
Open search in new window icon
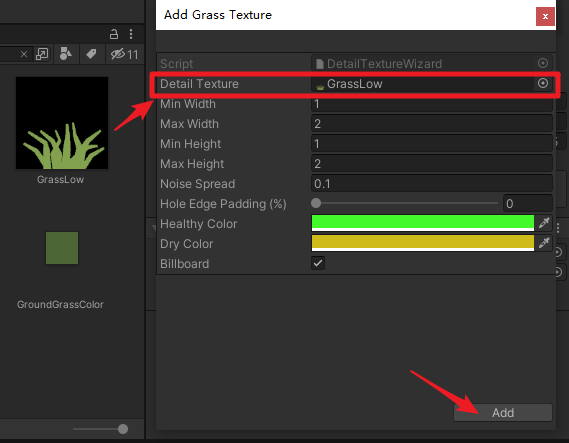pyautogui.click(x=42, y=54)
